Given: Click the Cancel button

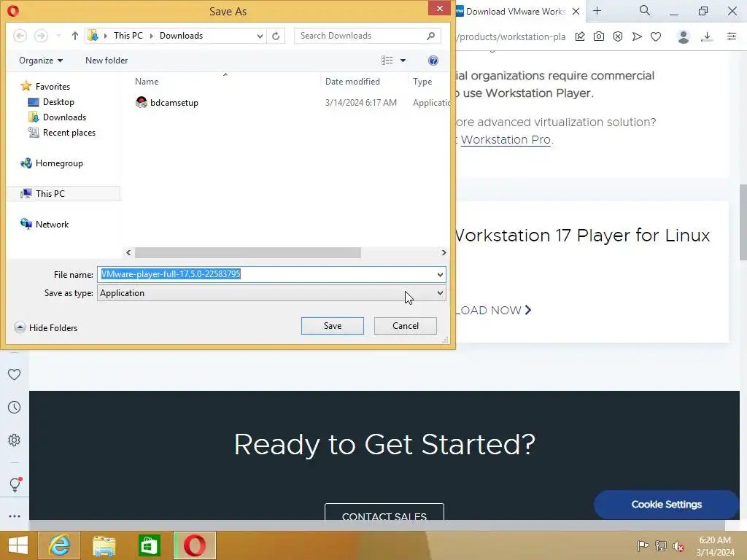Looking at the screenshot, I should pyautogui.click(x=406, y=326).
